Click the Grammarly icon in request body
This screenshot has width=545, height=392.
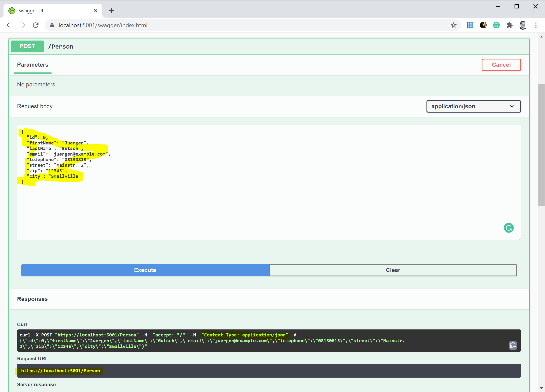coord(508,228)
